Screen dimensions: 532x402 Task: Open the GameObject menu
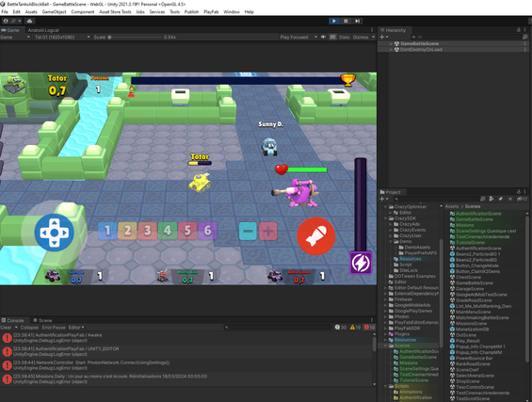pyautogui.click(x=54, y=12)
